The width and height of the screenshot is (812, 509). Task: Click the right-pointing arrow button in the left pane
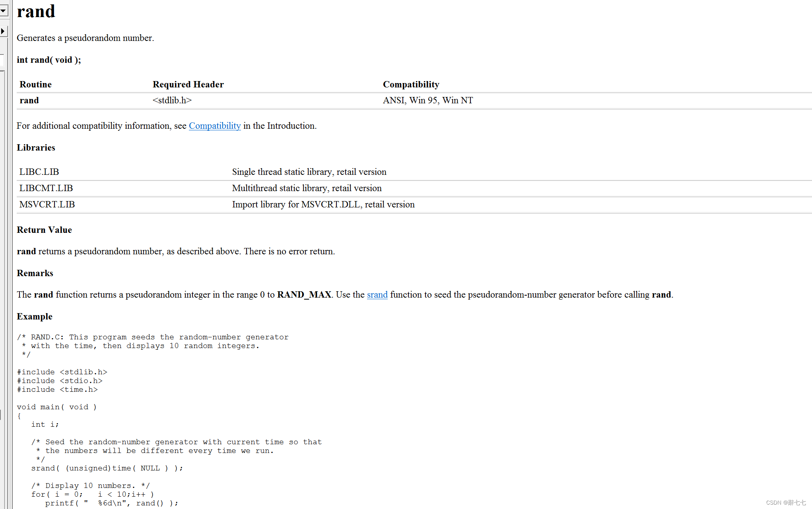pos(3,31)
